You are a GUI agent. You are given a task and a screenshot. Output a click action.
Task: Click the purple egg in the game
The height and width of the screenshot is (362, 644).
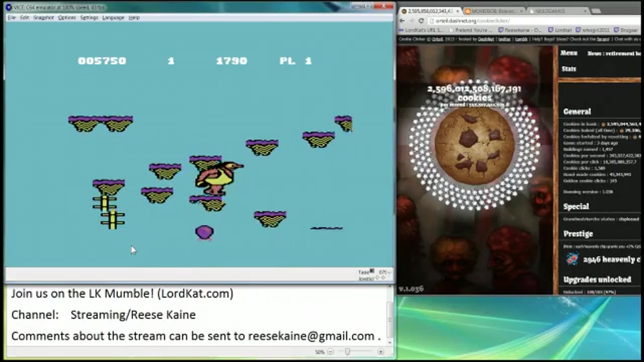204,232
